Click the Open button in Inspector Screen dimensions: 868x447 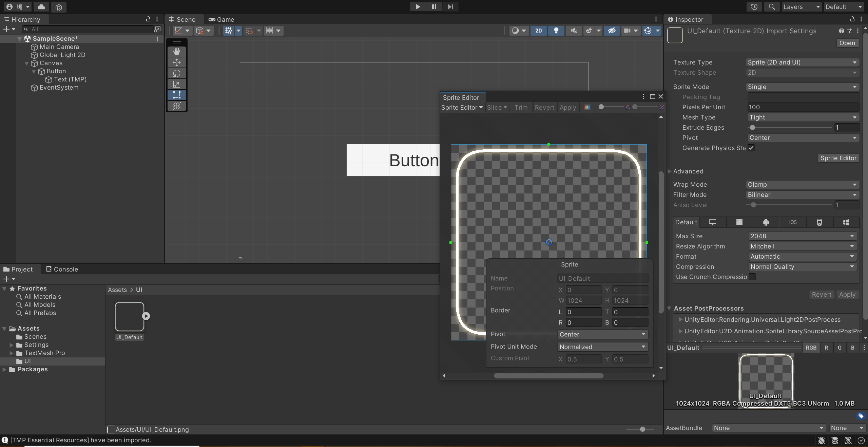(x=847, y=43)
